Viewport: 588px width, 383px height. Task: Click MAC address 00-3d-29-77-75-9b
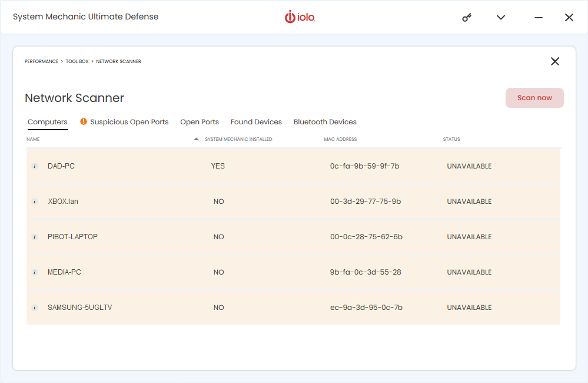[x=366, y=202]
